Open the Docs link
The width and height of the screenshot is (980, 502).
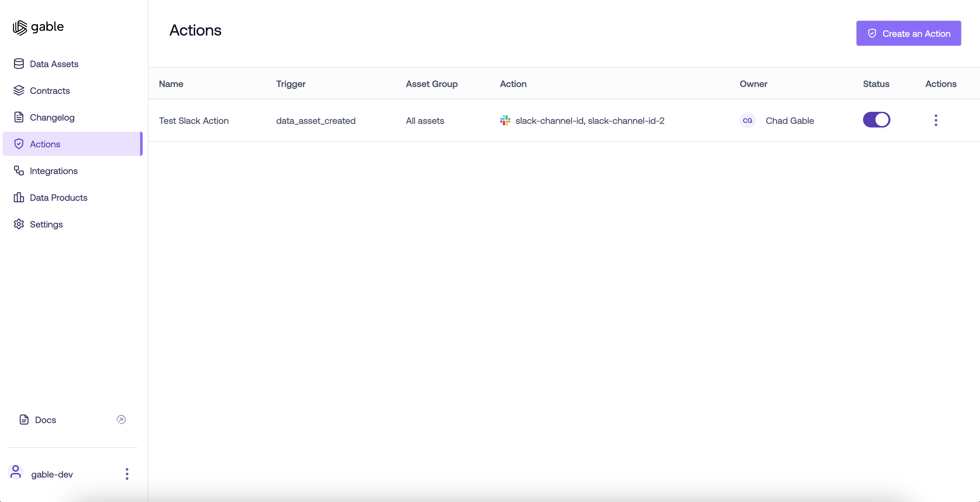(45, 420)
